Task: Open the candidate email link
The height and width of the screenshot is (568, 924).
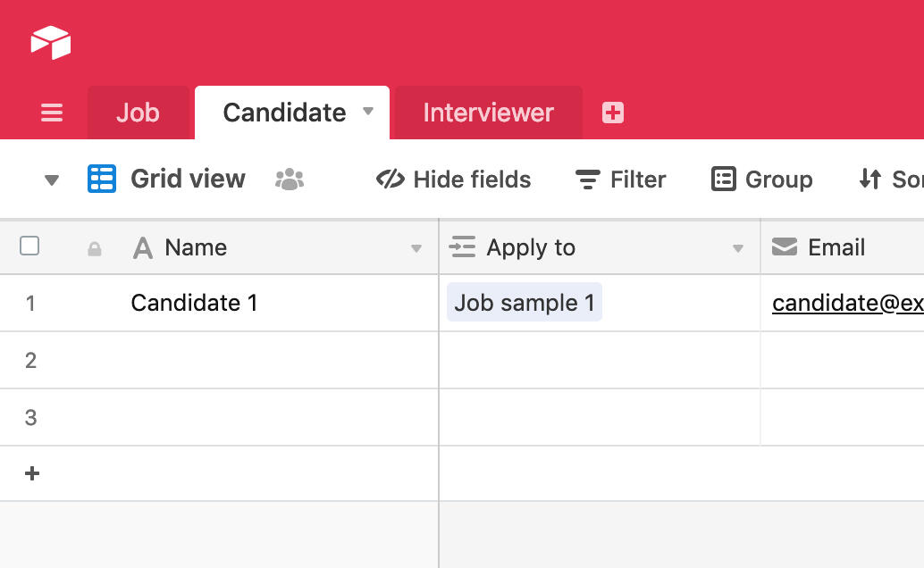Action: 847,303
